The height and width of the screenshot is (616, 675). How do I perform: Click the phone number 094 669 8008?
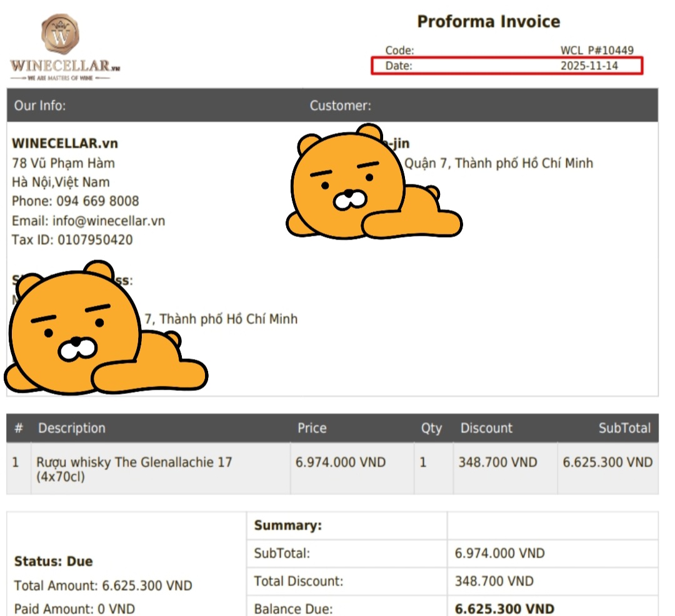97,201
